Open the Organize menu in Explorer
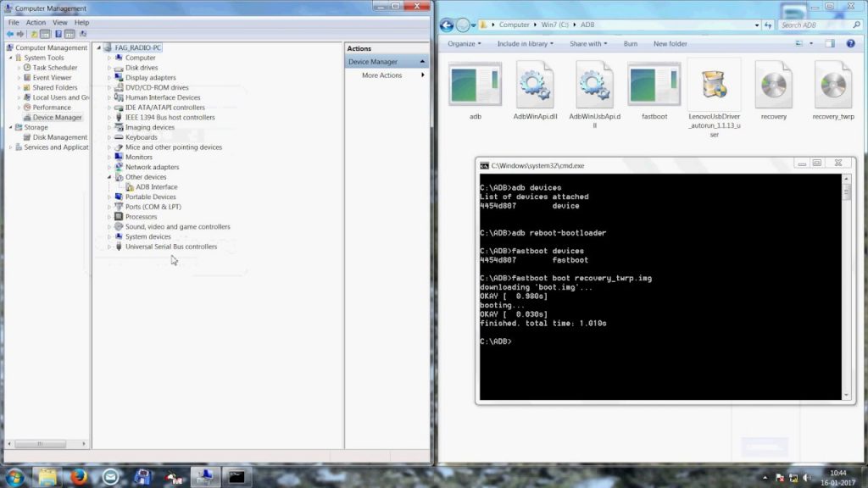 [465, 44]
